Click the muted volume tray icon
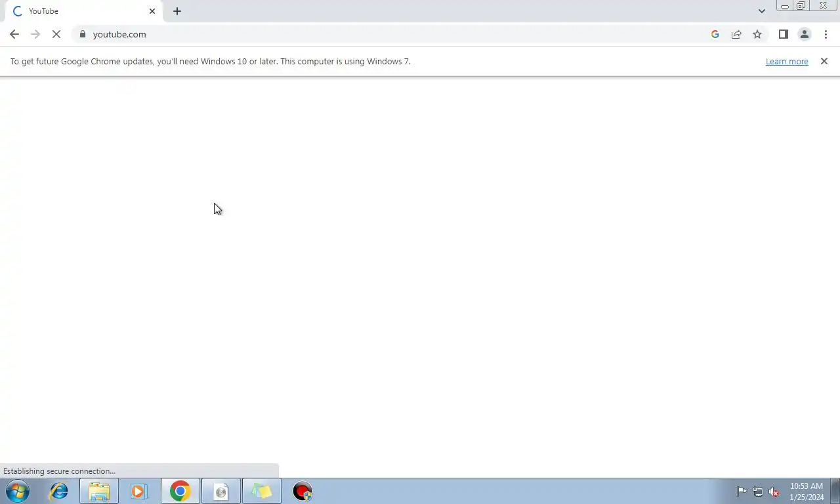The image size is (840, 504). pos(774,492)
